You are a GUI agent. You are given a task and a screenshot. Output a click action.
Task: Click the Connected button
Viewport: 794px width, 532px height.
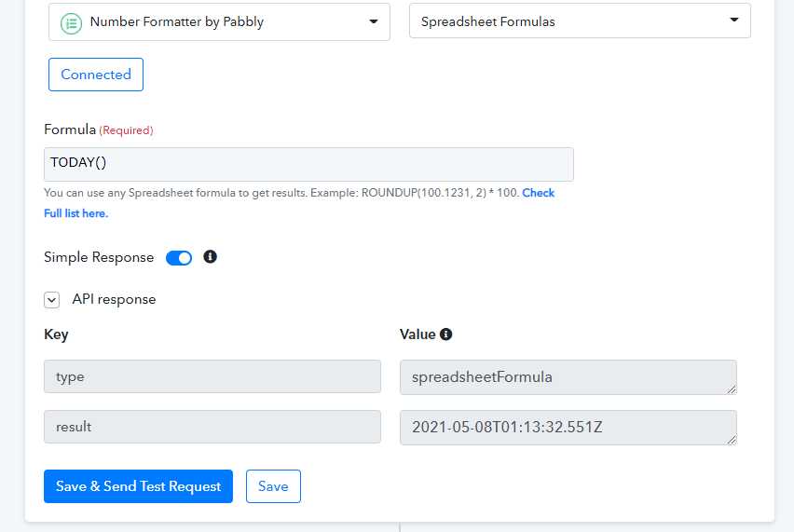pyautogui.click(x=96, y=75)
